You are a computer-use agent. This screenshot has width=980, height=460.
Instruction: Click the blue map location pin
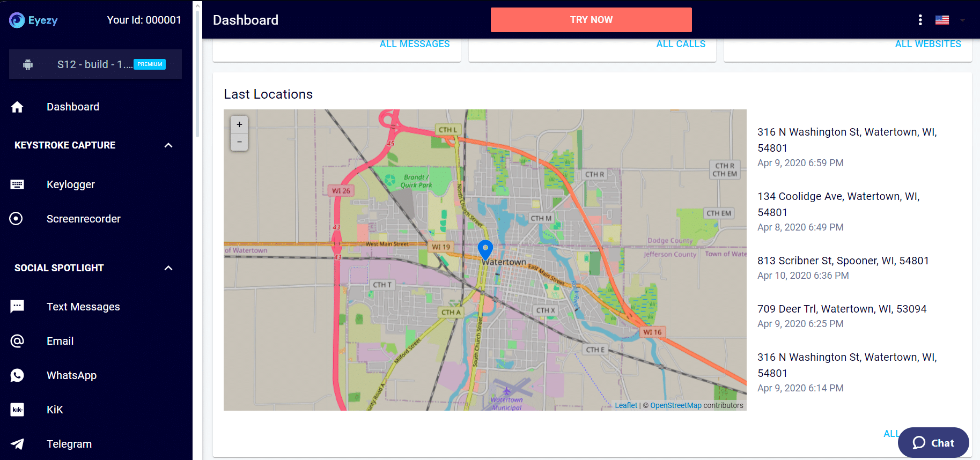[x=485, y=250]
